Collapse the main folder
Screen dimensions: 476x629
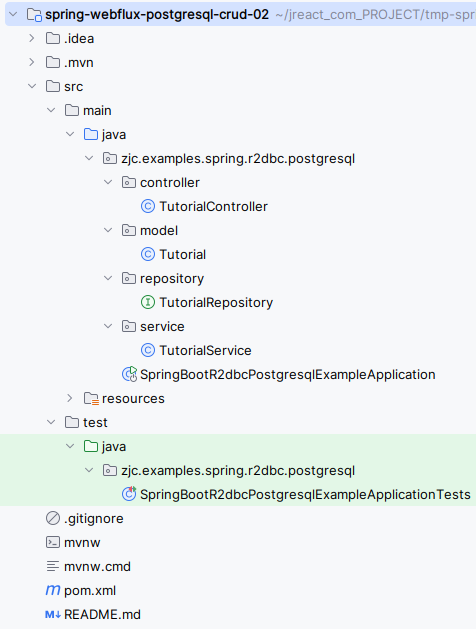tap(51, 110)
